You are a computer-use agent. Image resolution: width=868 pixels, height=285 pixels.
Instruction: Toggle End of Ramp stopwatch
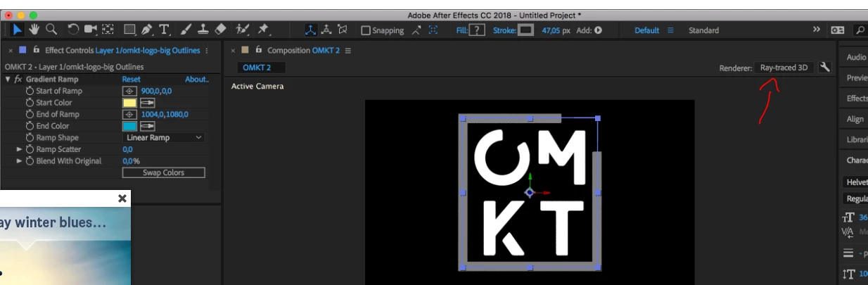tap(30, 114)
